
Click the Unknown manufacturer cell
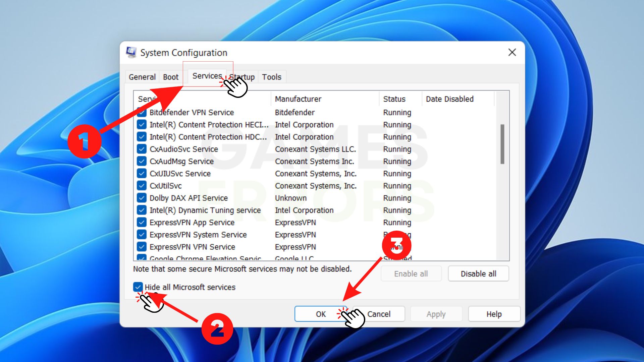tap(291, 198)
